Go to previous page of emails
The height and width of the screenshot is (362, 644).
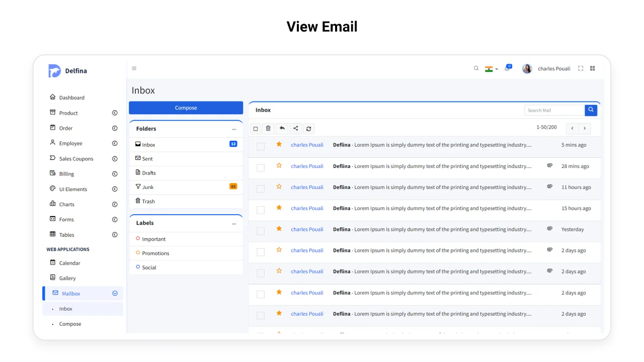[x=572, y=128]
